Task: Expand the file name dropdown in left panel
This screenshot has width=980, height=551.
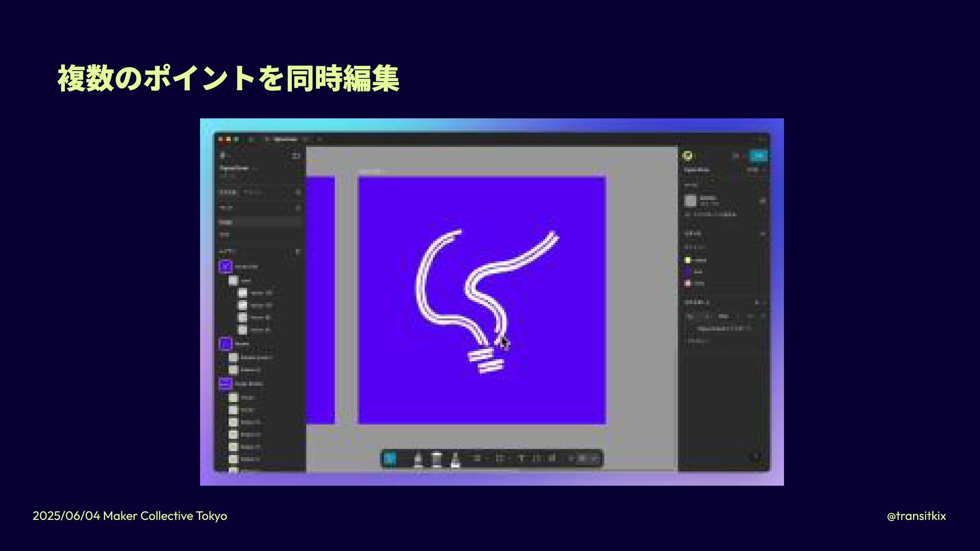Action: (255, 168)
